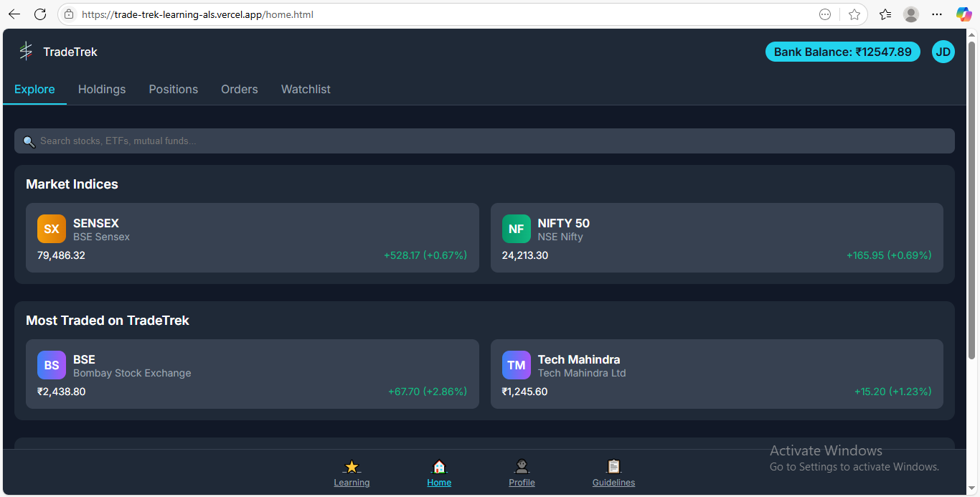
Task: Click the Bank Balance button
Action: (x=843, y=52)
